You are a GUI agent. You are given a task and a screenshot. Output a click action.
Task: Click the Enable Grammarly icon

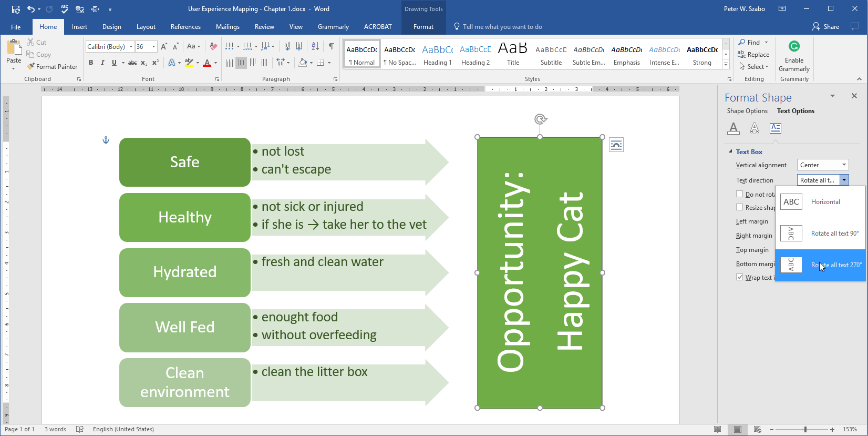click(x=794, y=47)
